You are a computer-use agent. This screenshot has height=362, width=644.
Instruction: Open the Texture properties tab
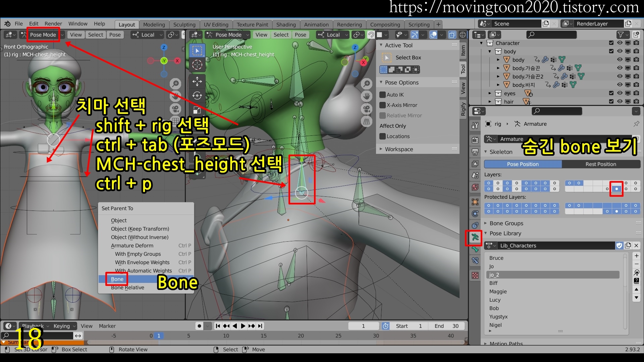pos(475,275)
